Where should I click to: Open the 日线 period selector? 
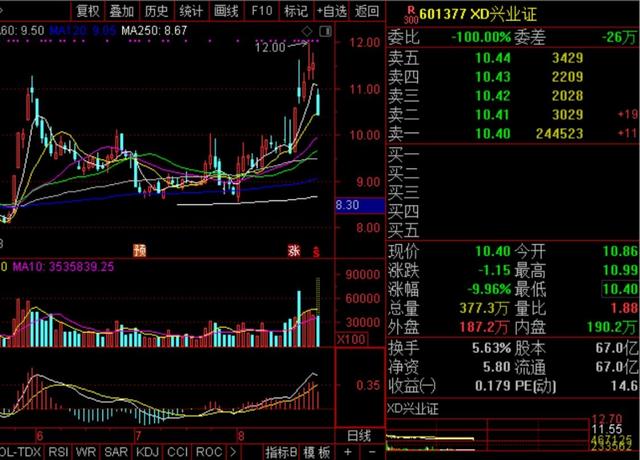[x=359, y=436]
